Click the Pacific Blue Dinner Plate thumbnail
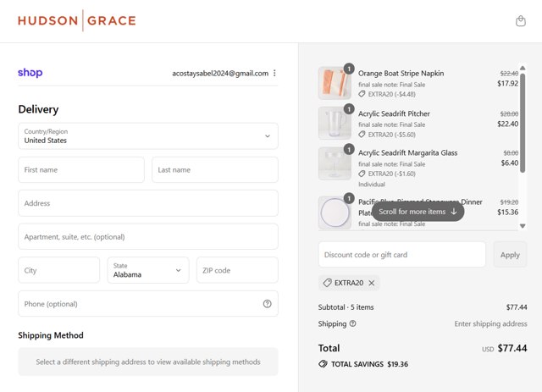 [x=335, y=213]
